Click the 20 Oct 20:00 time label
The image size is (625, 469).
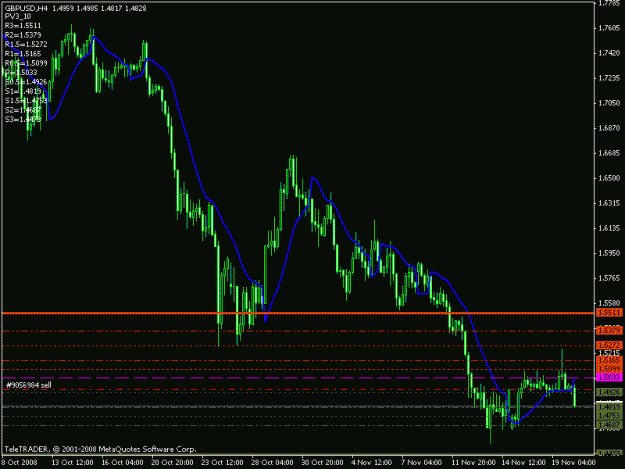click(172, 462)
